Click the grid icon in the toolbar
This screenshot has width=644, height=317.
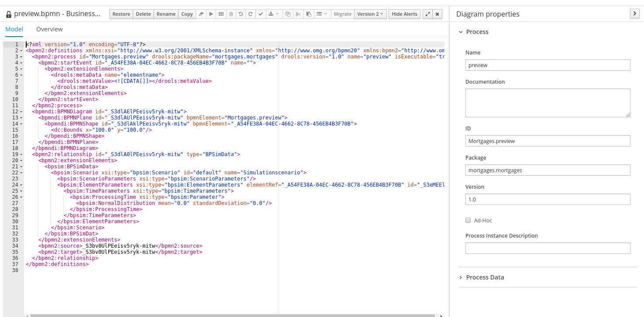pos(221,14)
